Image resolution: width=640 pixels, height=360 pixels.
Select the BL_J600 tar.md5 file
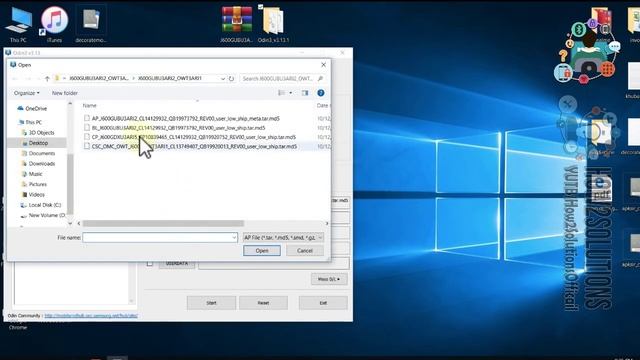click(x=178, y=128)
